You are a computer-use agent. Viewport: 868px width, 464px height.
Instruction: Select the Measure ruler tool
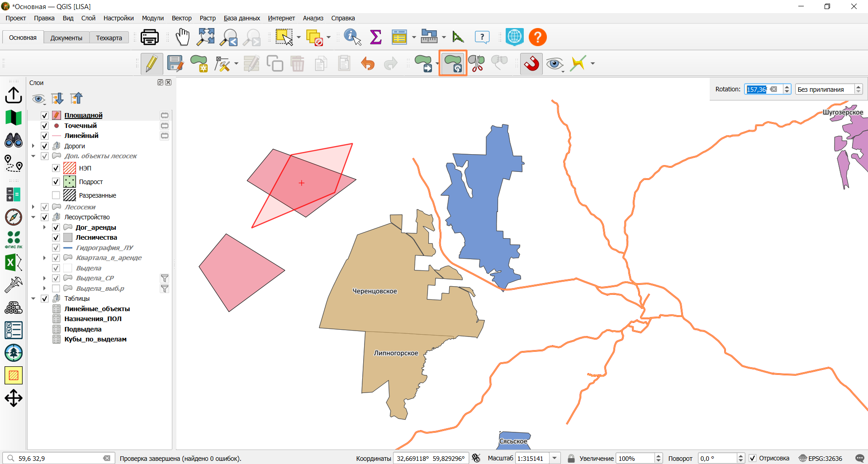point(429,37)
